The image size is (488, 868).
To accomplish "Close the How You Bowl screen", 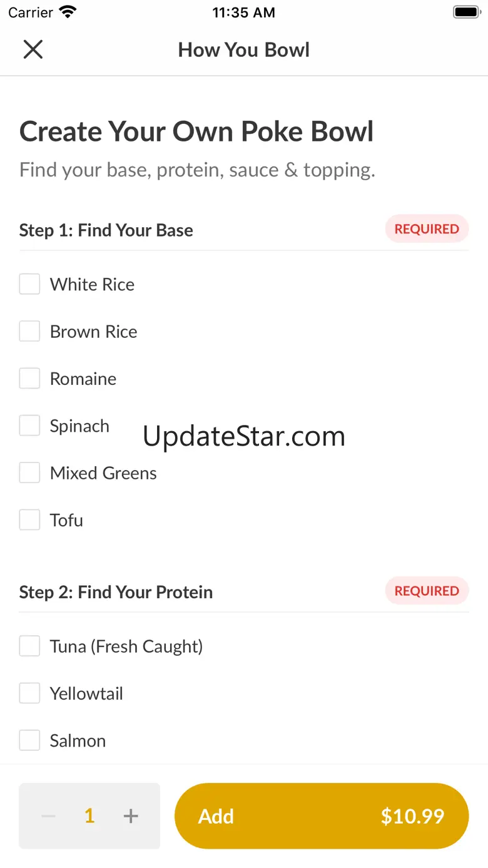I will point(33,49).
